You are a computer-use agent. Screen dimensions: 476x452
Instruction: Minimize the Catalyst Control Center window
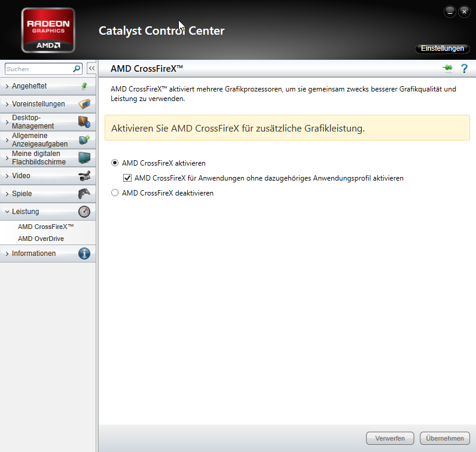[450, 12]
